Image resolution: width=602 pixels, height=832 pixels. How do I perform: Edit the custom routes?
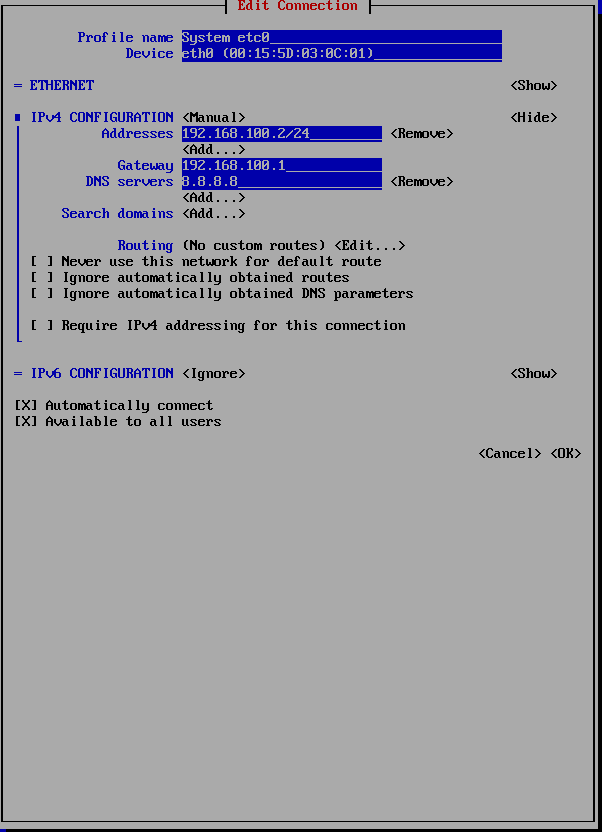[370, 246]
